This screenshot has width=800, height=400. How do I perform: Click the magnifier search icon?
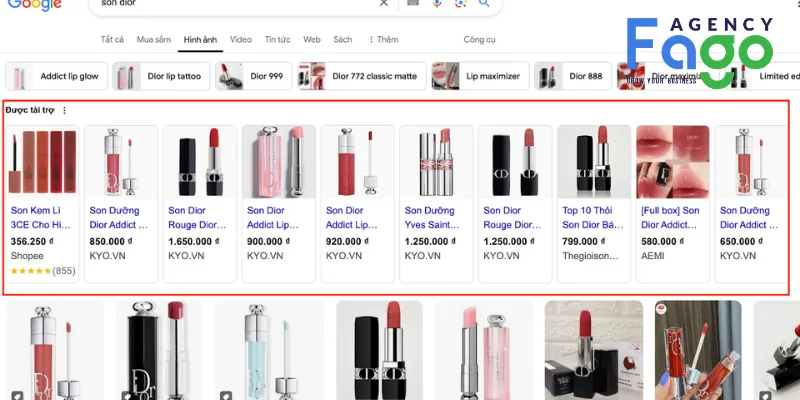484,4
